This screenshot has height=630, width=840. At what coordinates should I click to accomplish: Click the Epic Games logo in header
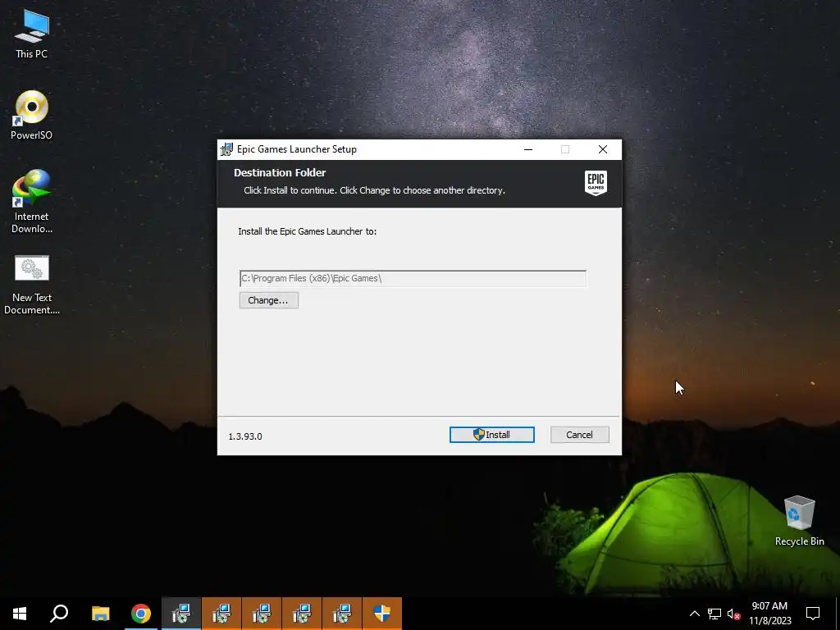click(596, 183)
